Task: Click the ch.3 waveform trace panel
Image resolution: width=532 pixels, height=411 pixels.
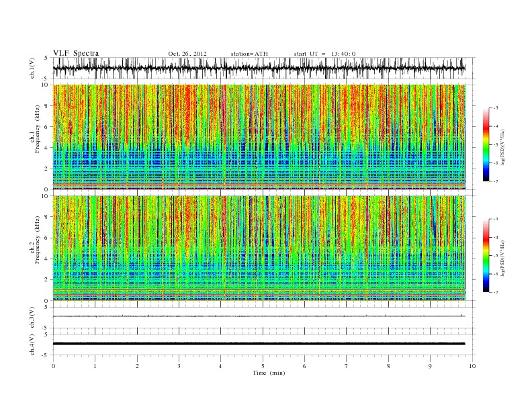Action: tap(264, 318)
